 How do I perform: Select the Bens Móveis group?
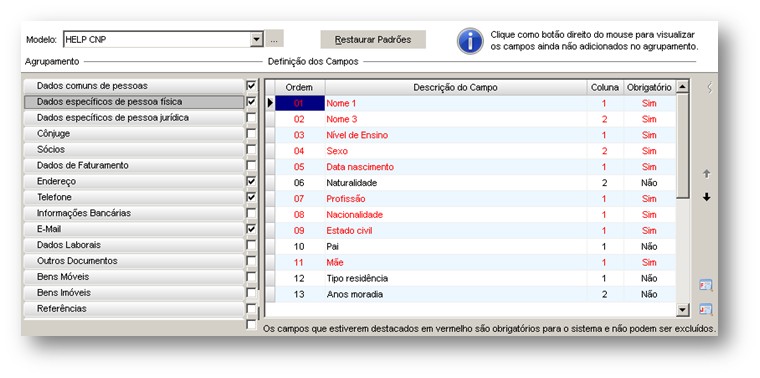(x=134, y=277)
